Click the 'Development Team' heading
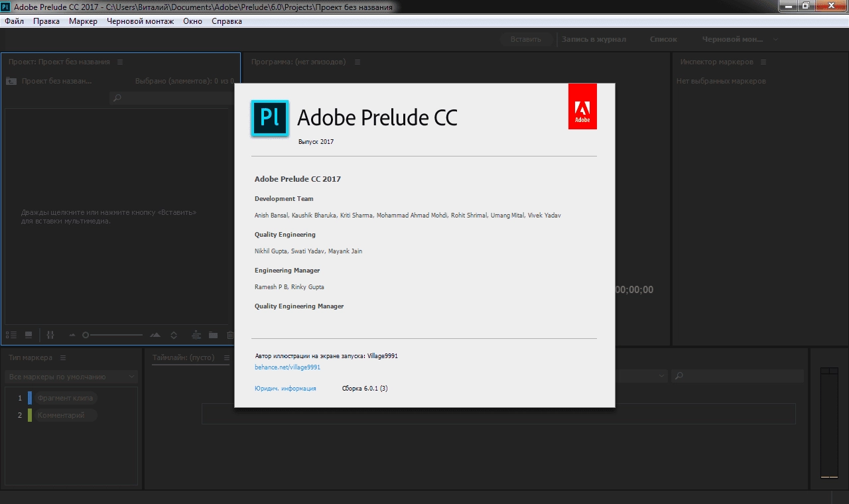 pos(284,199)
